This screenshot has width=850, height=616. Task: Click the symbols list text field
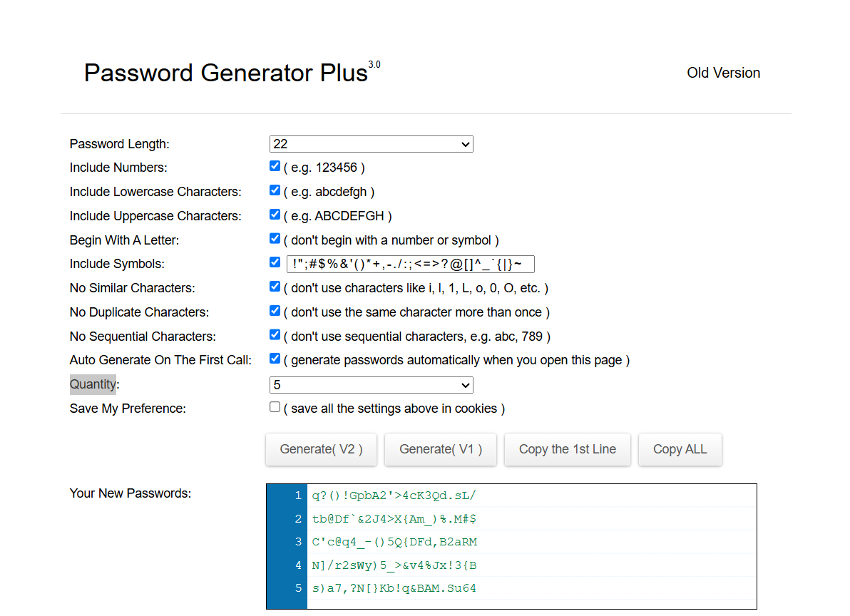click(x=410, y=265)
